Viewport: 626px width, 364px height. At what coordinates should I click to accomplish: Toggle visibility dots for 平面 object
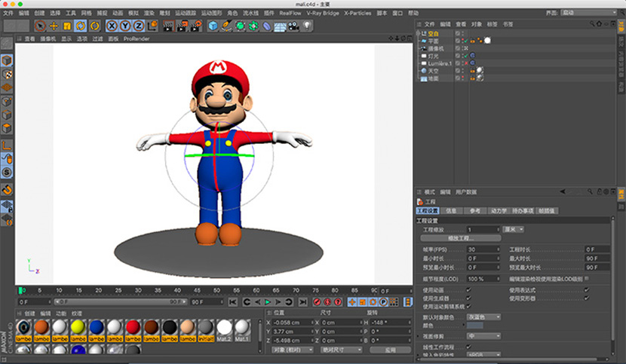pyautogui.click(x=463, y=41)
